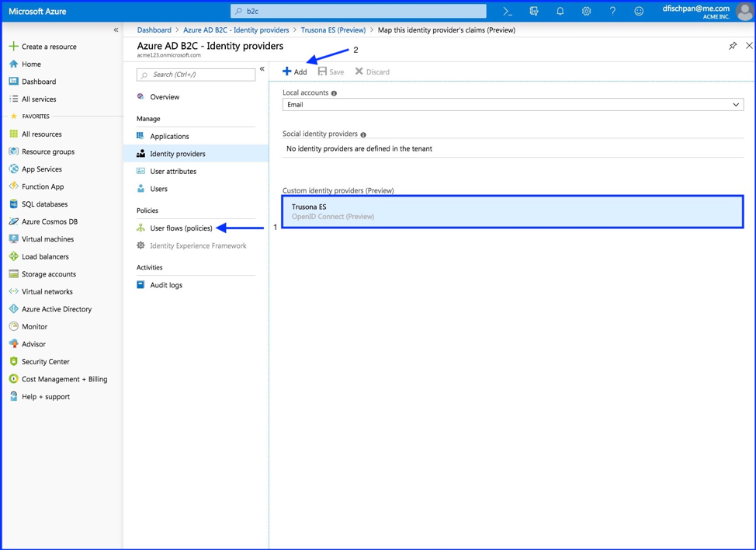Click the Identity providers people icon
This screenshot has height=550, width=756.
[x=140, y=153]
